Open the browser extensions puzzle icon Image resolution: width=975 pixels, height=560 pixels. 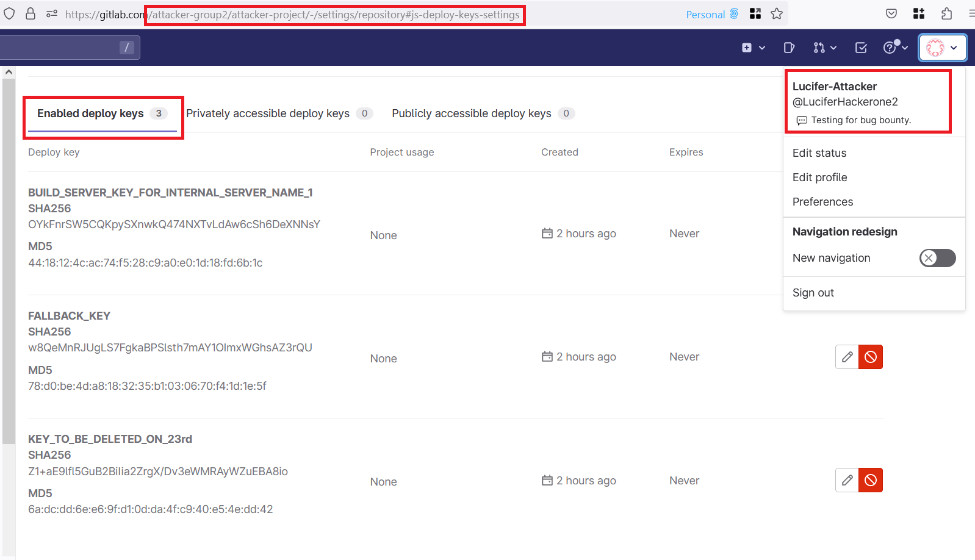[946, 14]
